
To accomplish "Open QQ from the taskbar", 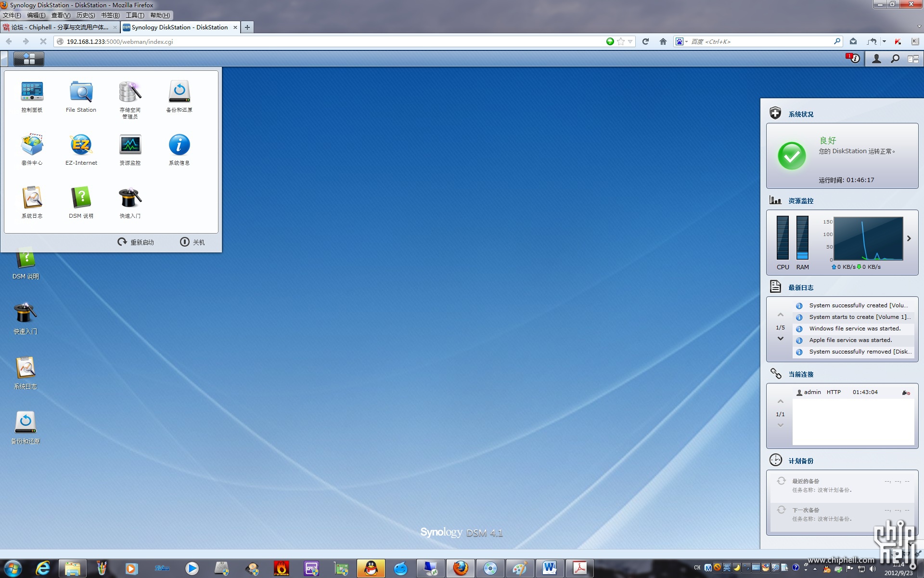I will [371, 568].
